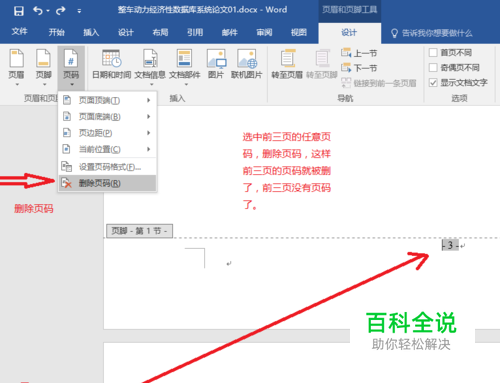Viewport: 500px width, 383px height.
Task: Click the red X icon beside 删除页码
Action: [67, 183]
